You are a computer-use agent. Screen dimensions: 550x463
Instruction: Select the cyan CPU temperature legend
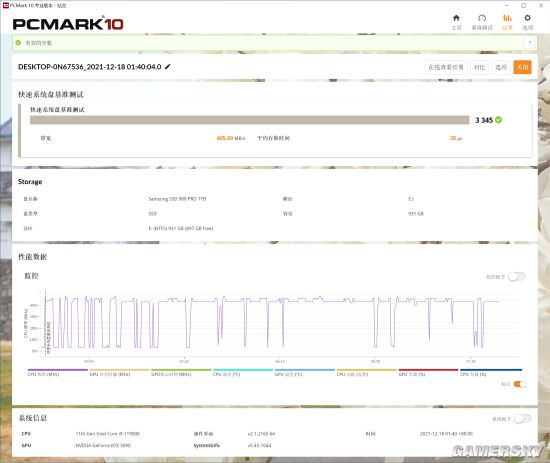click(x=243, y=372)
